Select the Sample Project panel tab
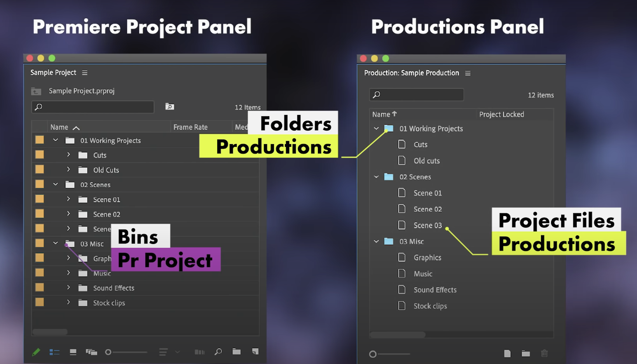Viewport: 637px width, 364px height. (53, 73)
